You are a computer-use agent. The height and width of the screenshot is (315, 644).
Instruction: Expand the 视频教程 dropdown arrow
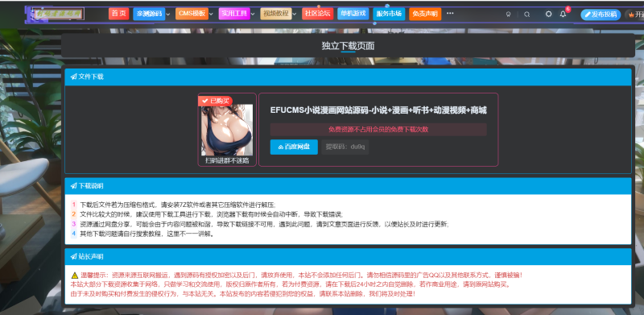coord(295,14)
